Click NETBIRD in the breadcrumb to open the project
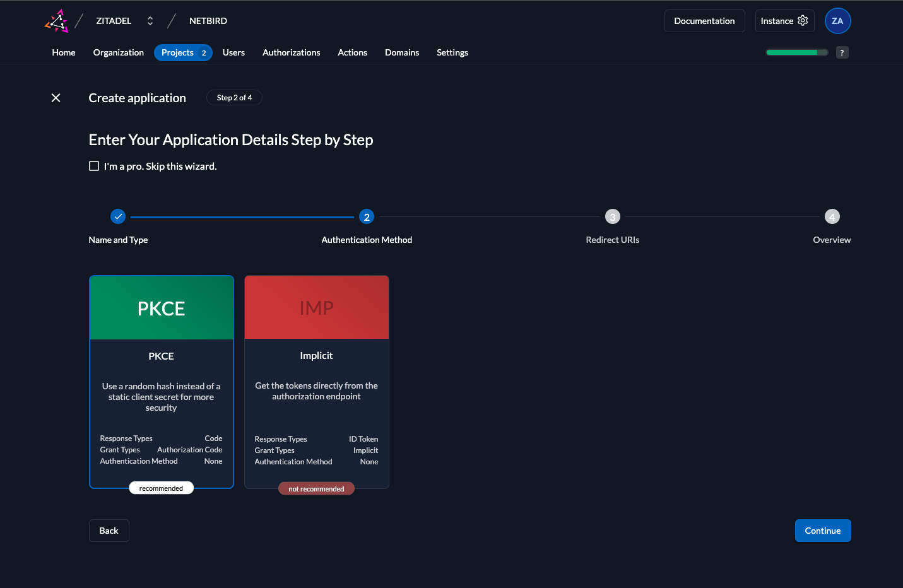 (208, 20)
